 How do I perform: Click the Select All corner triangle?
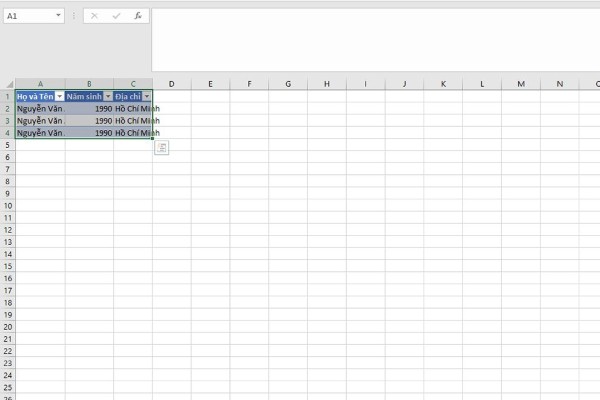click(7, 84)
